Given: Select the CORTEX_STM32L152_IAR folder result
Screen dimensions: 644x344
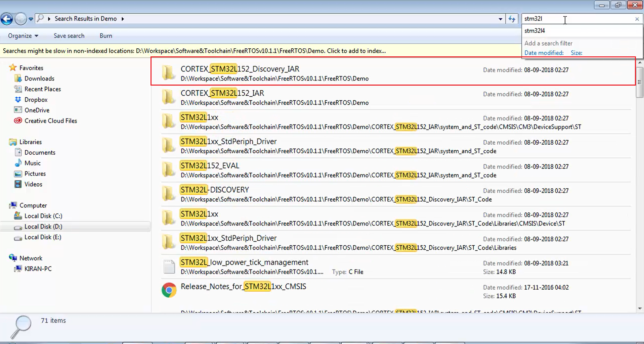Looking at the screenshot, I should tap(395, 98).
